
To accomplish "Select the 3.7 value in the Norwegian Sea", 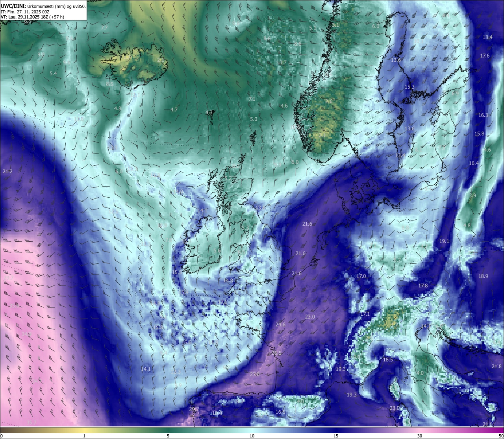I will pos(283,63).
